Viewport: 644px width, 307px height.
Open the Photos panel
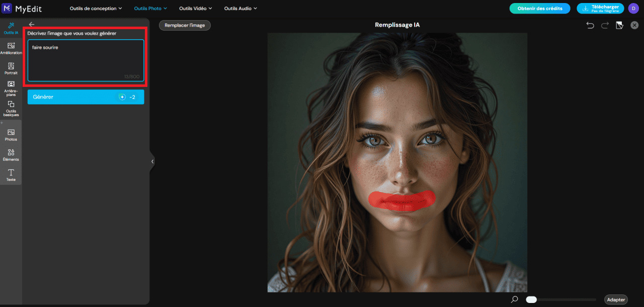pos(11,134)
